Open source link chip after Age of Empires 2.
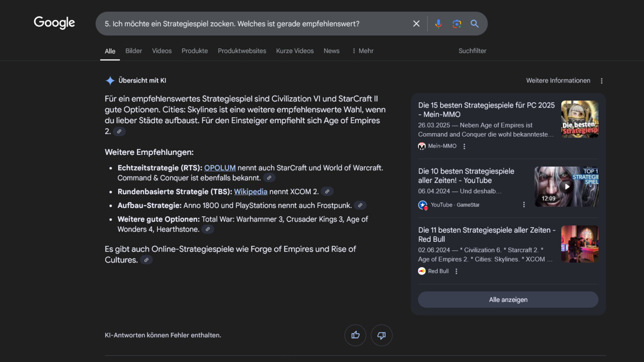 [119, 132]
